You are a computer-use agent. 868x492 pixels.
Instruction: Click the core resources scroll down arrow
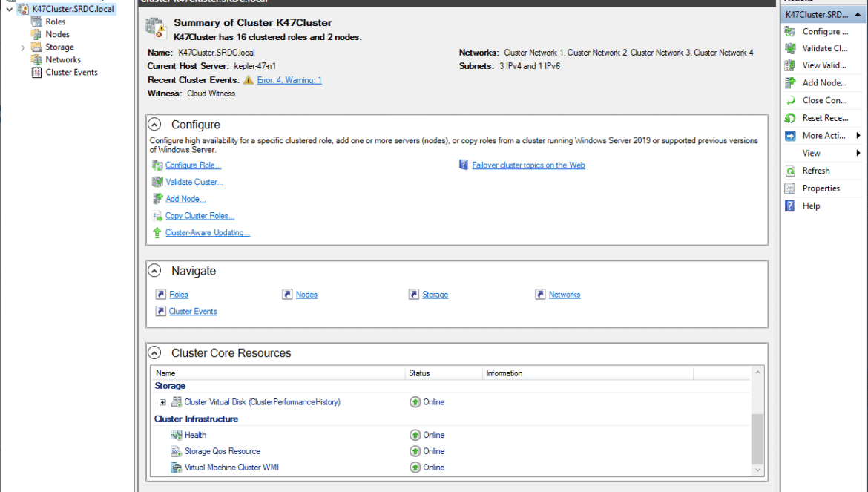[x=757, y=470]
